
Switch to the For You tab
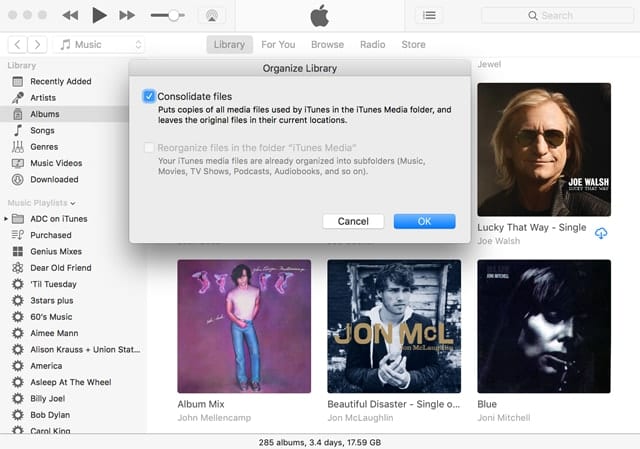(x=278, y=44)
